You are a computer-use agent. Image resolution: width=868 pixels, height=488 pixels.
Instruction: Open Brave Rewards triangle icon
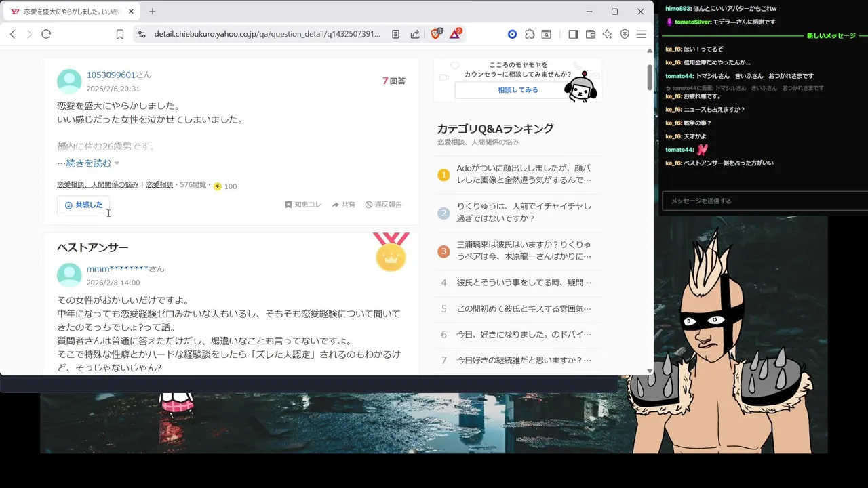pos(455,34)
